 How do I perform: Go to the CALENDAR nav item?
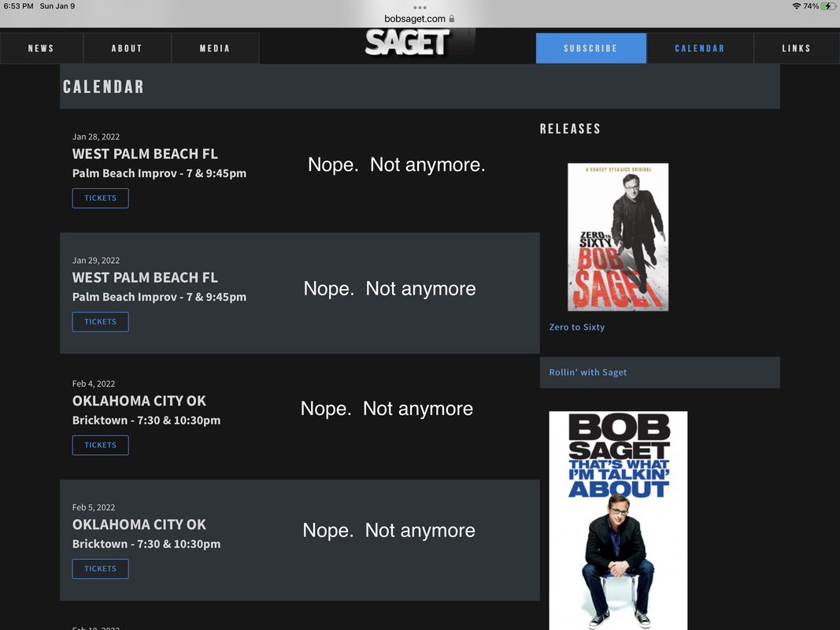pyautogui.click(x=700, y=48)
